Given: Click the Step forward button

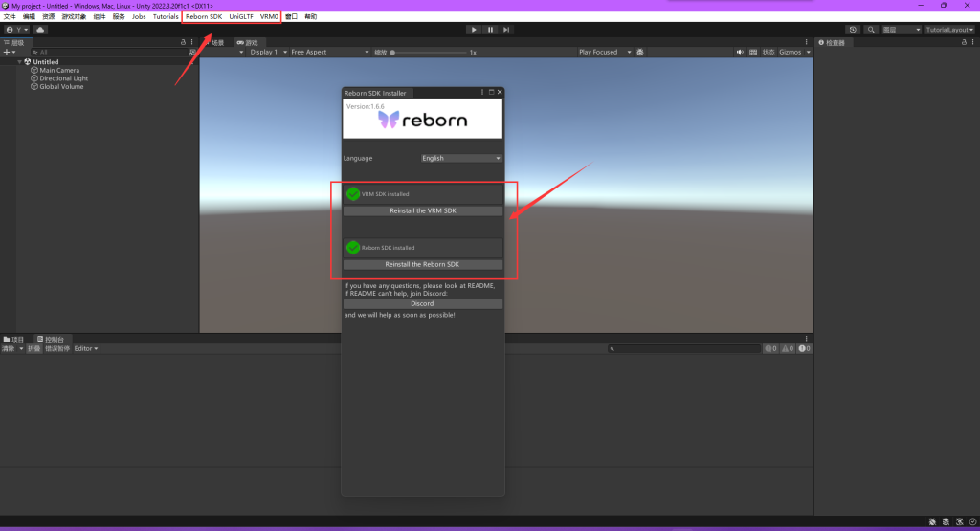Looking at the screenshot, I should (x=506, y=30).
